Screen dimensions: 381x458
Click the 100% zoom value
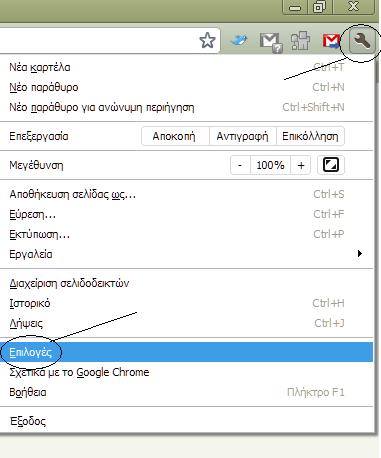coord(270,165)
